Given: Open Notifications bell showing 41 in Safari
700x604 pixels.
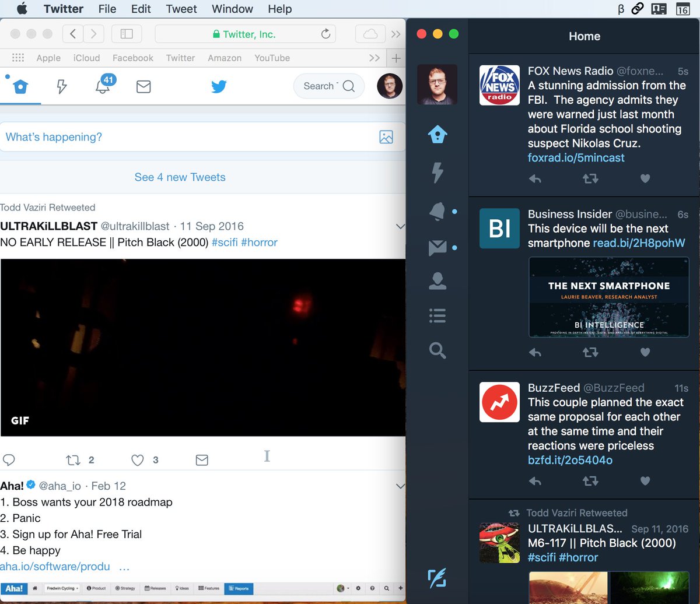Looking at the screenshot, I should (103, 86).
